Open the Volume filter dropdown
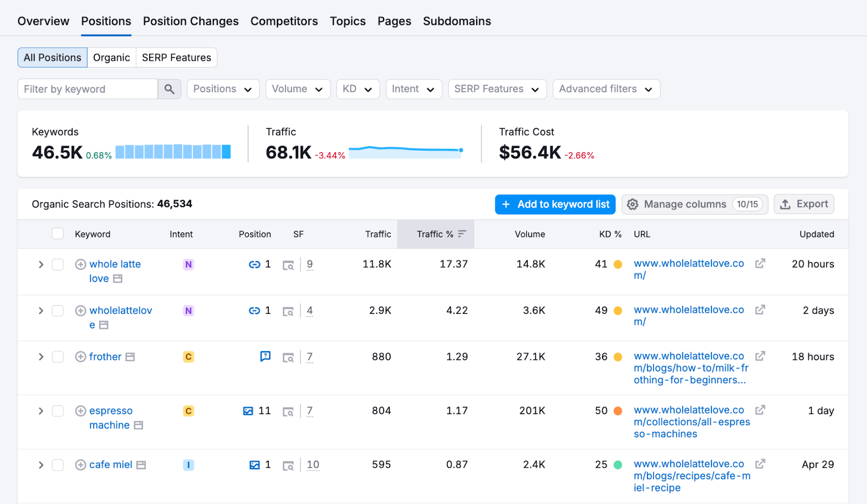Image resolution: width=867 pixels, height=504 pixels. click(298, 89)
